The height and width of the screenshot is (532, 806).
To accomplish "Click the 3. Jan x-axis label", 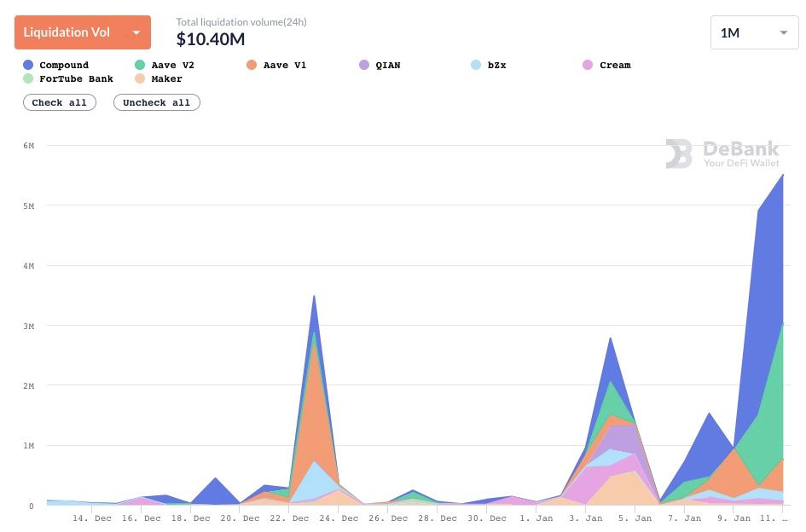I will (x=585, y=518).
